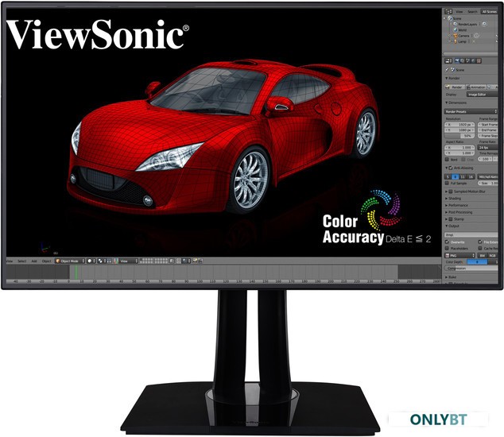Screen dimensions: 504x437
Task: Adjust the resolution 50% percentage slider
Action: click(x=459, y=136)
